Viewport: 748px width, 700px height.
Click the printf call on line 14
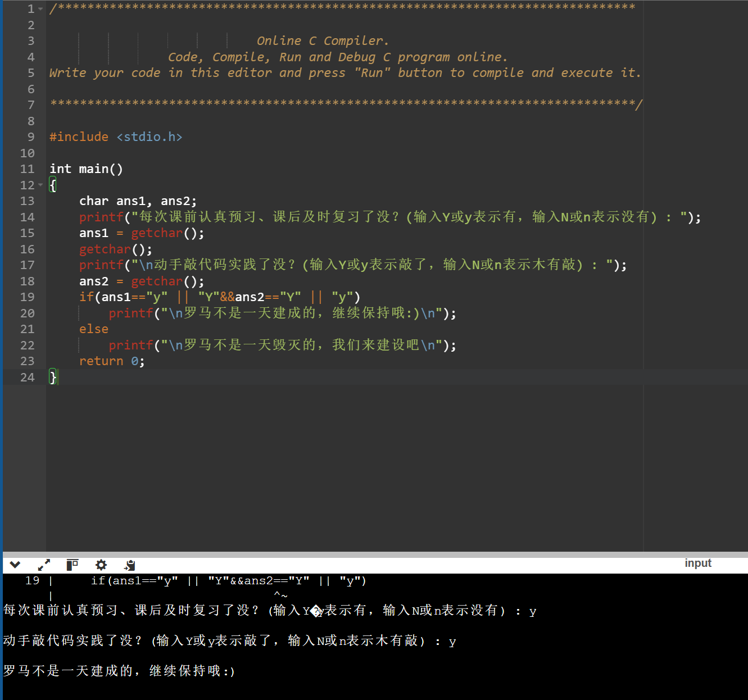[390, 217]
